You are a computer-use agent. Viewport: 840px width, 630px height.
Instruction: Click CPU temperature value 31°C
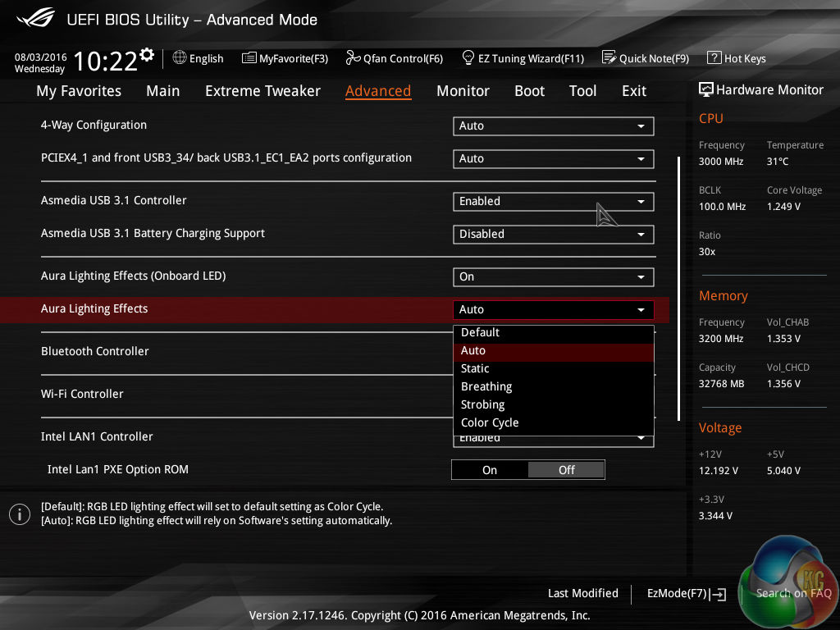click(778, 162)
